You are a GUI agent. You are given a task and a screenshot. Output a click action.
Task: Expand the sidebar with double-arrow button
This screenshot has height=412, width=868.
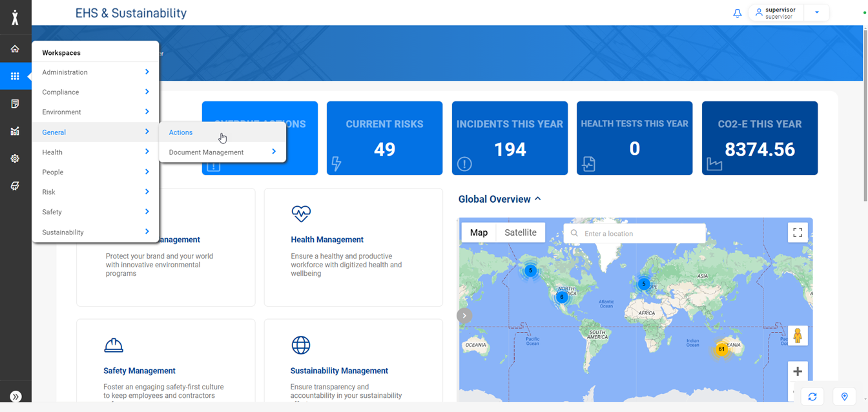[15, 397]
